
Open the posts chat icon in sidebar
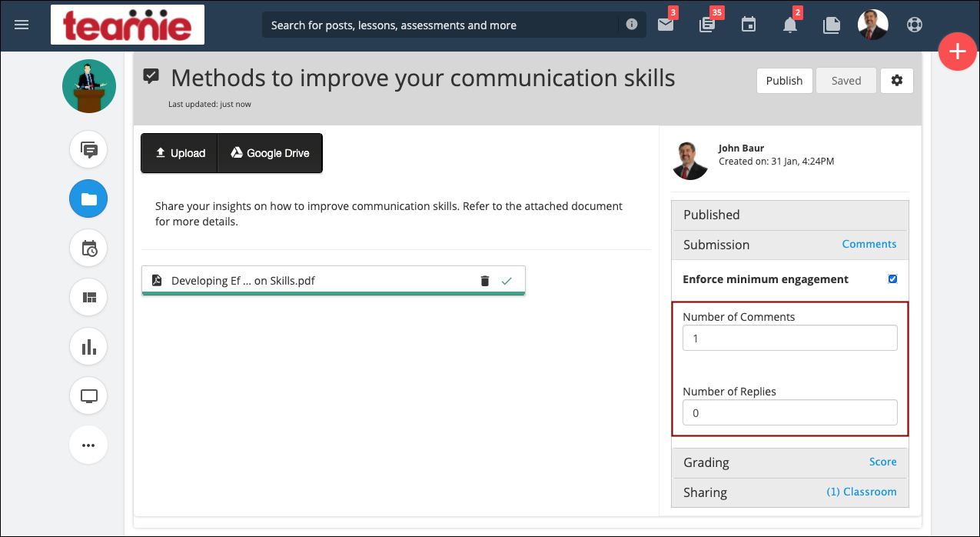pos(88,150)
